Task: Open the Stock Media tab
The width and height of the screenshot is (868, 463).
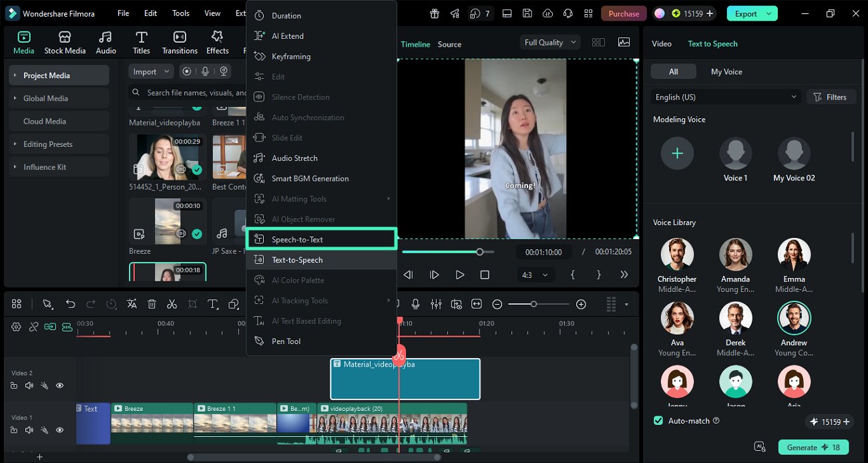Action: click(65, 43)
